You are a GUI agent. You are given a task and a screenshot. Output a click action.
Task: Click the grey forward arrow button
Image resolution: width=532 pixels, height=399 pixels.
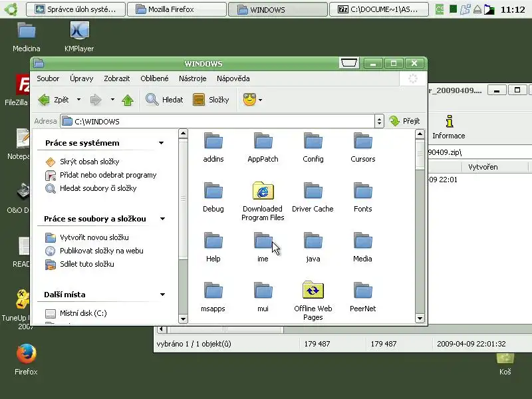coord(96,100)
